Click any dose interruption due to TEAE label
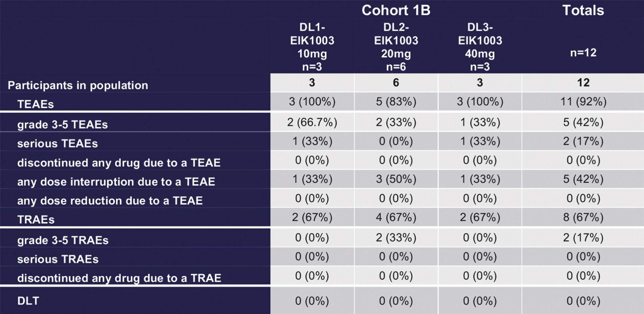 click(x=116, y=182)
